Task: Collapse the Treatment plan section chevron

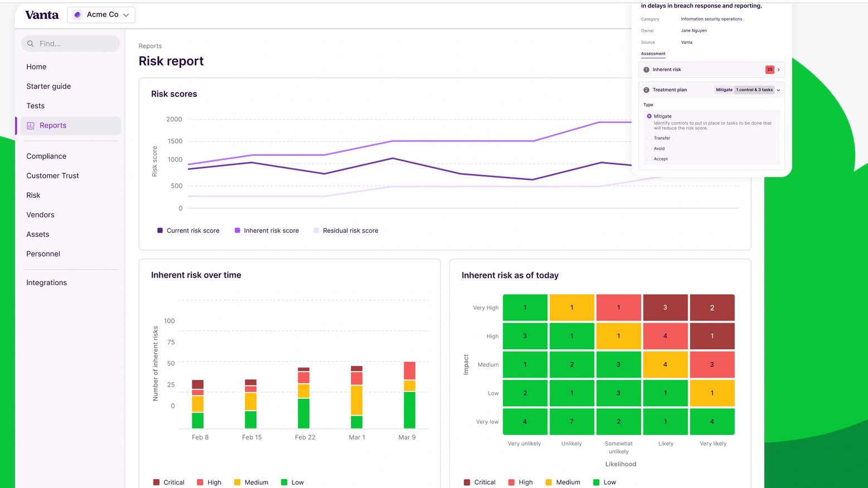Action: point(779,90)
